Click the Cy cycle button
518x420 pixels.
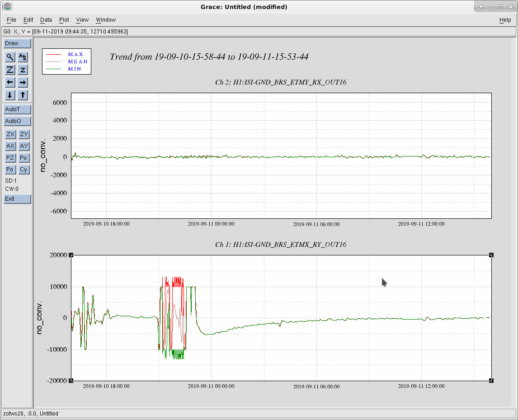tap(24, 170)
